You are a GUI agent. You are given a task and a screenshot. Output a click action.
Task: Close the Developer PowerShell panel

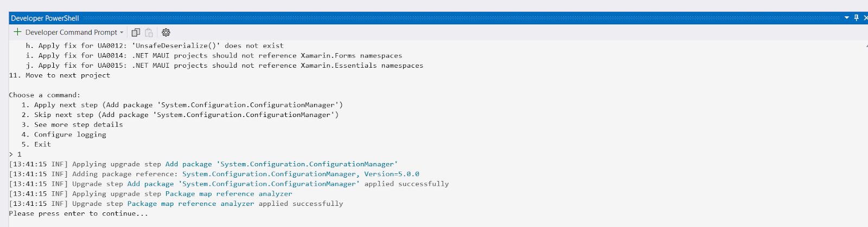coord(865,18)
